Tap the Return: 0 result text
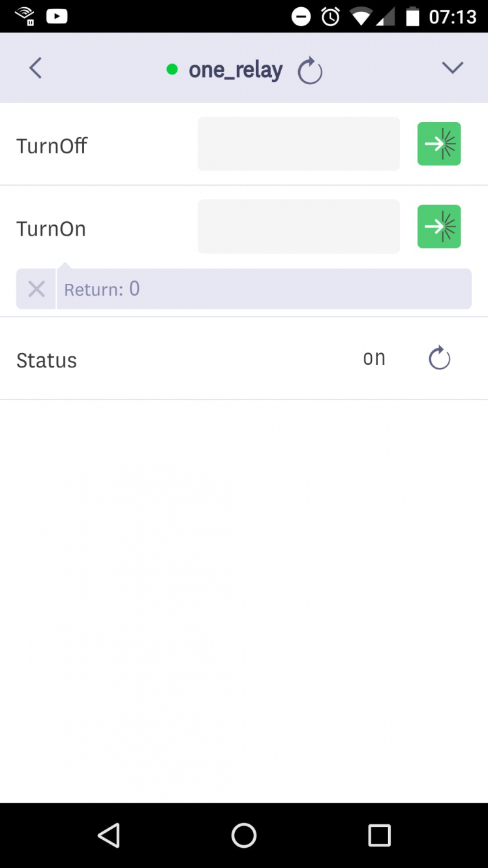The height and width of the screenshot is (868, 488). tap(102, 289)
